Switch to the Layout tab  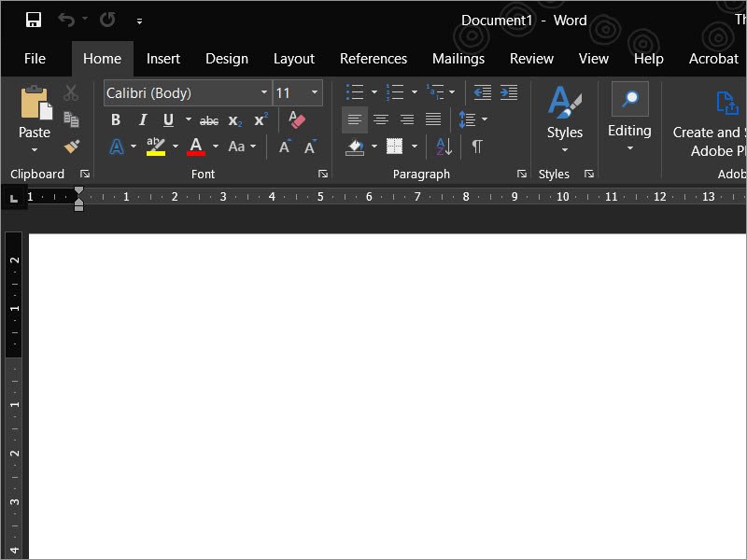294,59
